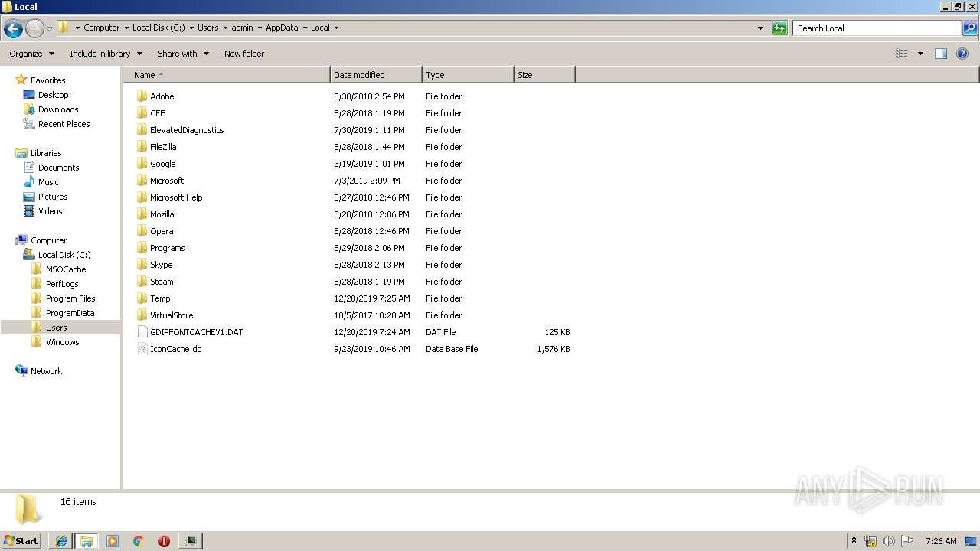This screenshot has width=980, height=551.
Task: Select the GDIPFONTCACHEV1.DAT file icon
Action: [x=142, y=332]
